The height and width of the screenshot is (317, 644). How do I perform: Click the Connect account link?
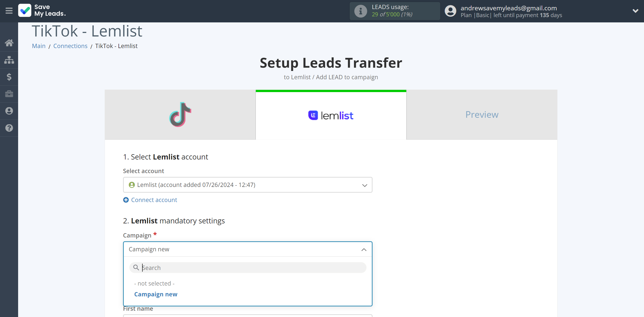pyautogui.click(x=150, y=200)
